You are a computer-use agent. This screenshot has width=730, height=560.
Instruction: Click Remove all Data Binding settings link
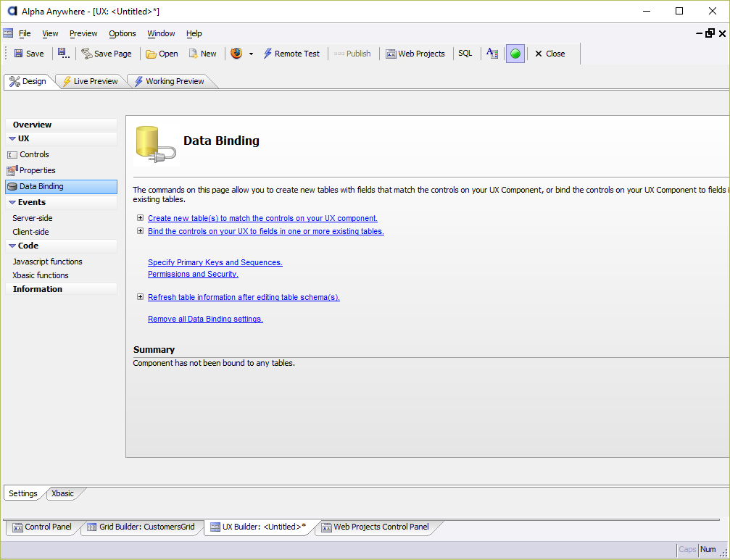(205, 319)
